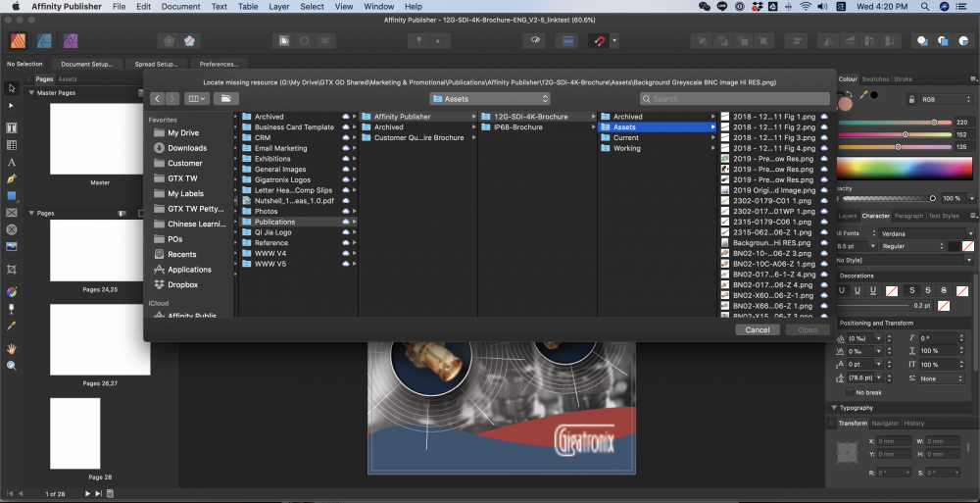Viewport: 980px width, 503px height.
Task: Select the Frame Text tool
Action: click(12, 127)
